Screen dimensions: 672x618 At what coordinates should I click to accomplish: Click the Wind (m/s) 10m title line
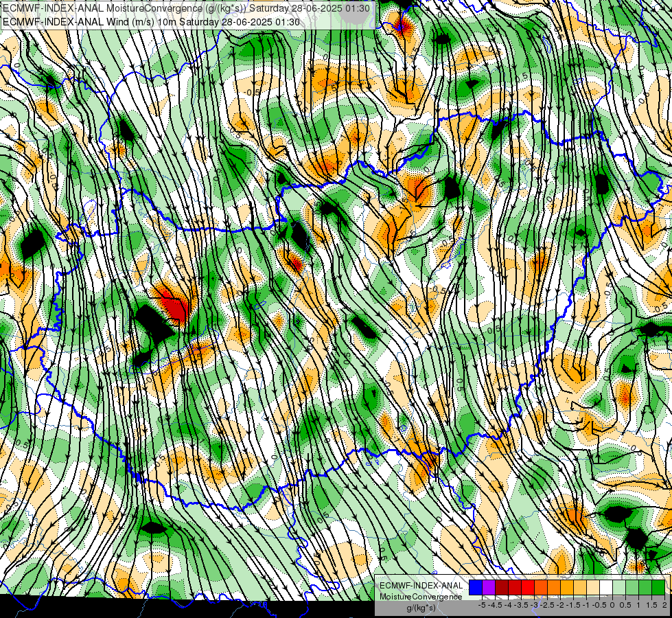click(151, 22)
